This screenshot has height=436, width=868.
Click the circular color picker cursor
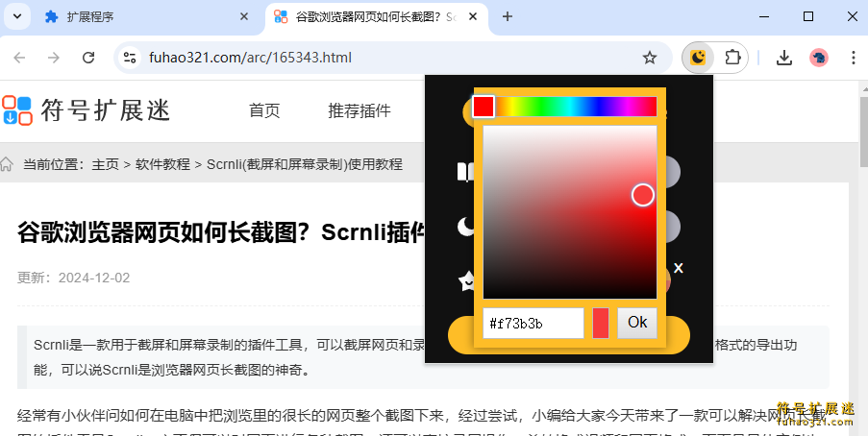pos(643,195)
